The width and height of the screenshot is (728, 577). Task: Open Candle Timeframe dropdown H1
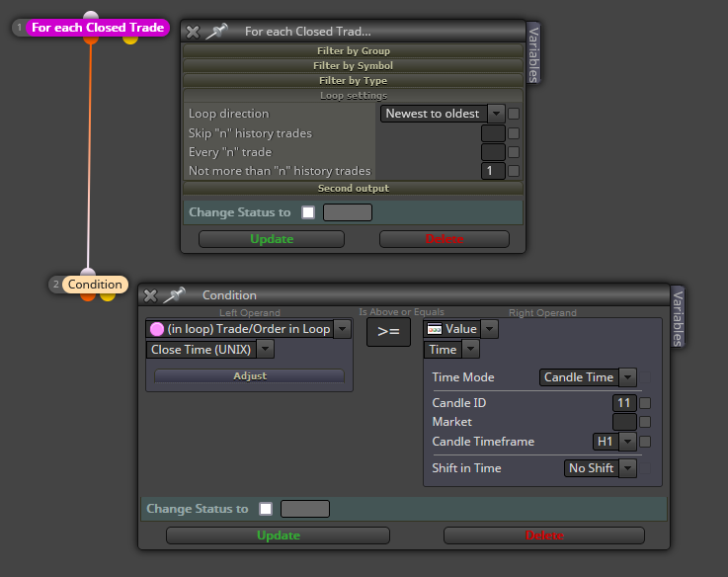(614, 442)
